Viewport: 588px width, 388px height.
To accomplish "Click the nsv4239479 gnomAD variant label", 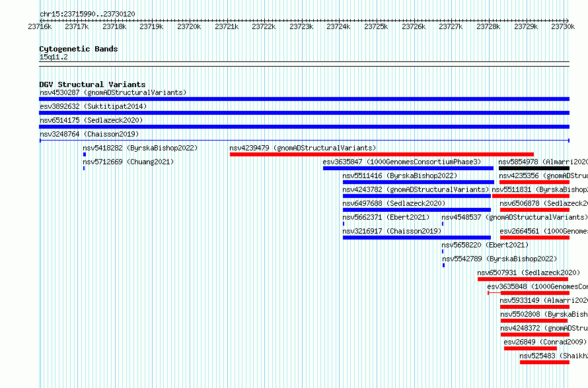I will [x=303, y=148].
